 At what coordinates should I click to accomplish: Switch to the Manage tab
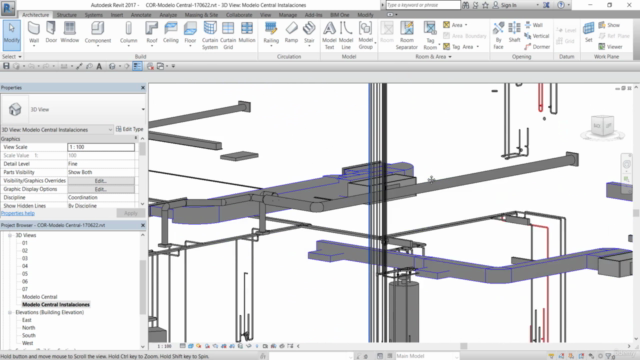click(x=288, y=15)
